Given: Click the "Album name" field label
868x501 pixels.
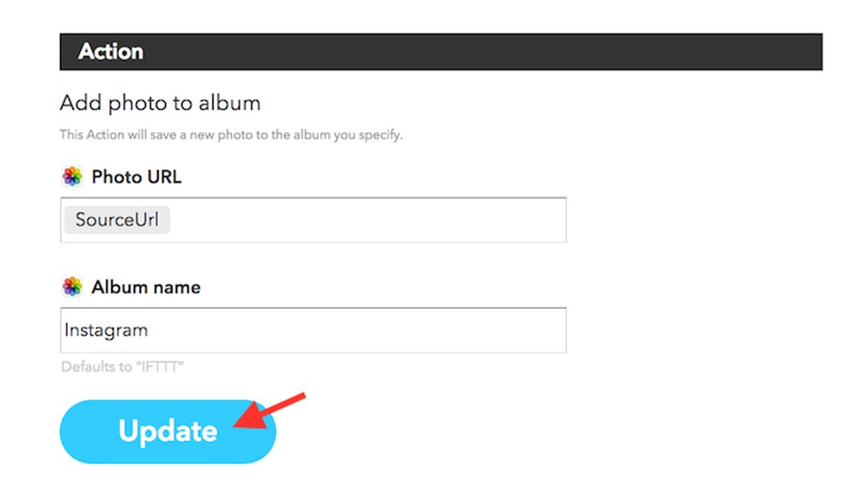Looking at the screenshot, I should click(146, 287).
